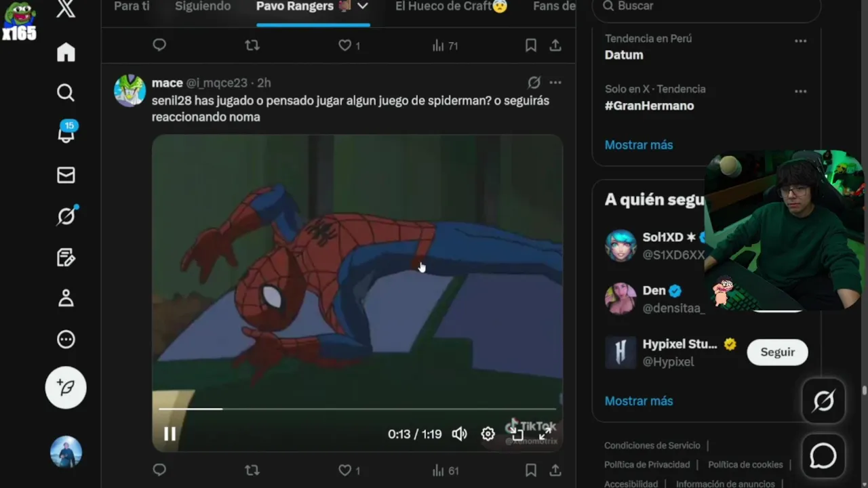The height and width of the screenshot is (488, 868).
Task: Open the X logo home link
Action: pos(66,9)
